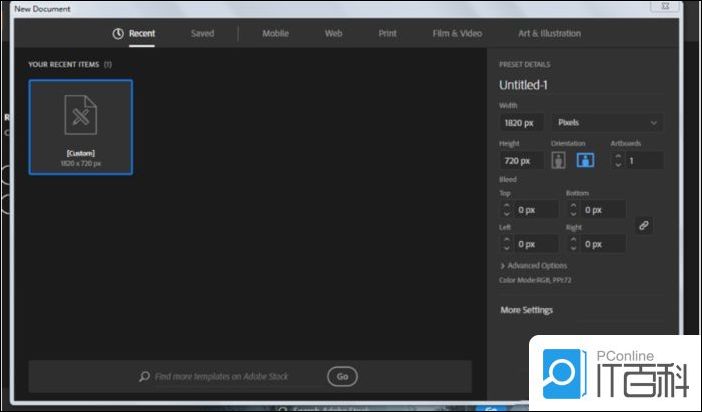Select landscape orientation icon
The width and height of the screenshot is (702, 412).
585,160
